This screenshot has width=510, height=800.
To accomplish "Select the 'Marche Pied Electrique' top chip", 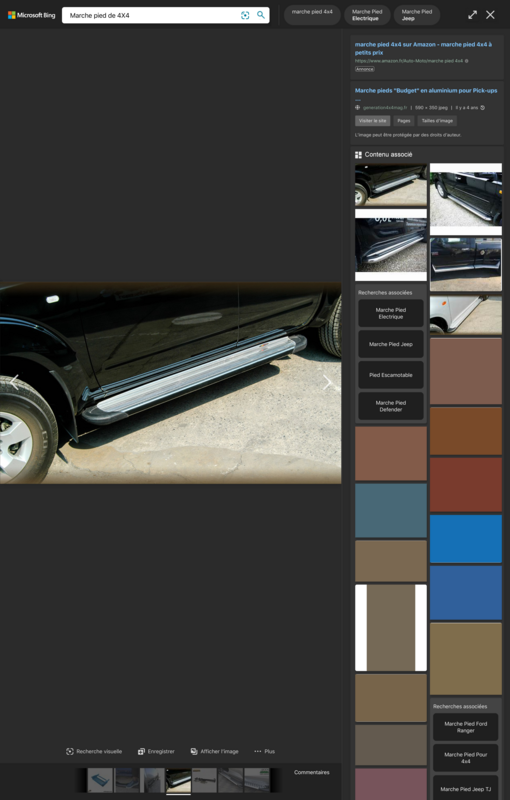I will point(367,15).
